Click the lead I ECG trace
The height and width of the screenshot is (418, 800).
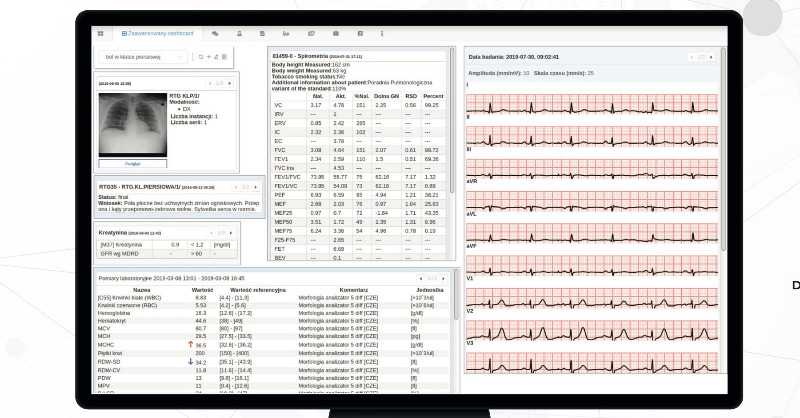592,106
